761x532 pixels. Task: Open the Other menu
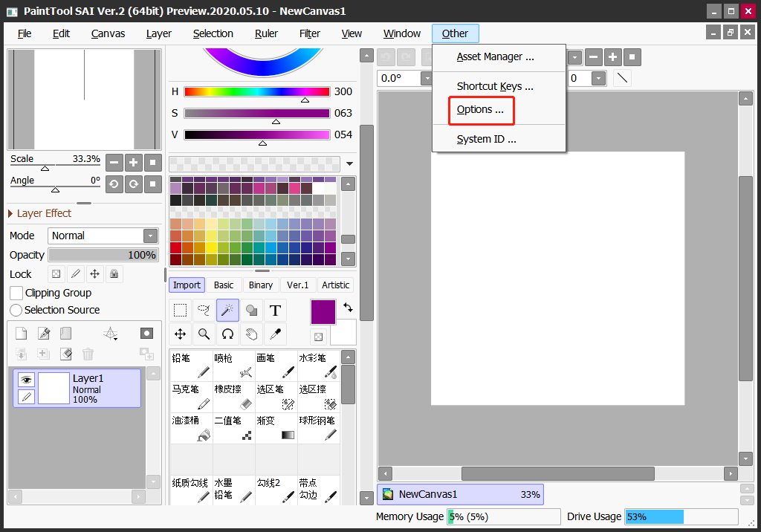coord(455,33)
